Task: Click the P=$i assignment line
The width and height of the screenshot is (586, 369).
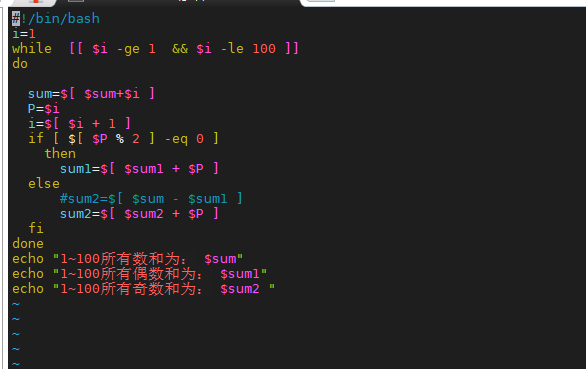Action: pyautogui.click(x=43, y=108)
